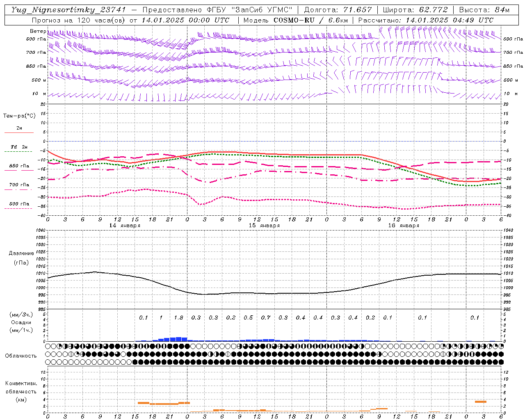Select the forecast text "Прогноз на 120 часа(ов)"

coord(79,20)
